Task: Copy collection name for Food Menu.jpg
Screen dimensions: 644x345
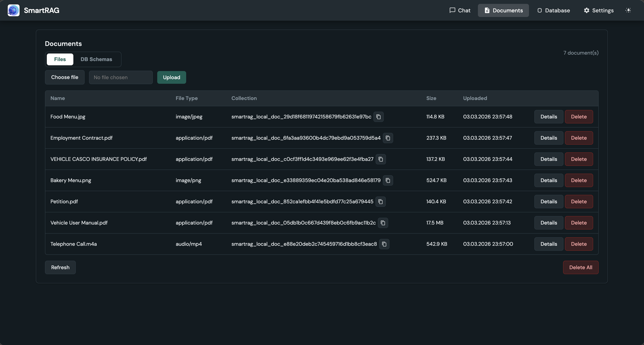Action: point(379,117)
